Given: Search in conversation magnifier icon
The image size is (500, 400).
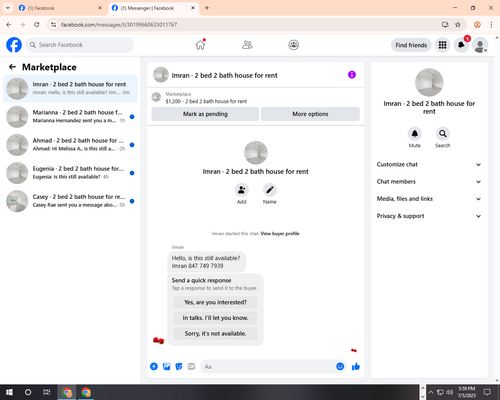Looking at the screenshot, I should pos(443,134).
